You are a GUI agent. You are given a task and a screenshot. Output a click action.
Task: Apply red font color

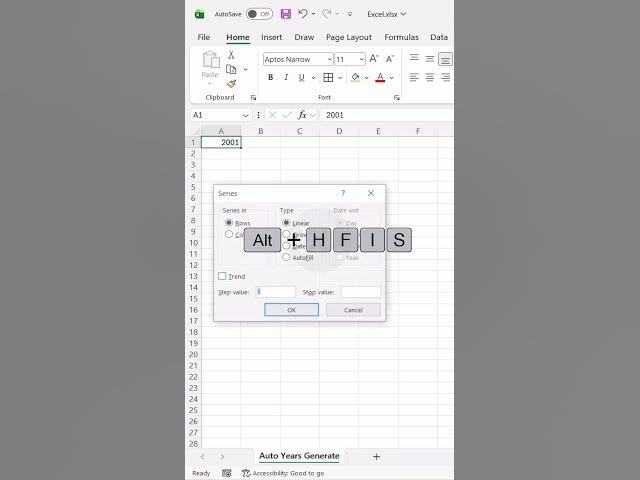pos(380,77)
